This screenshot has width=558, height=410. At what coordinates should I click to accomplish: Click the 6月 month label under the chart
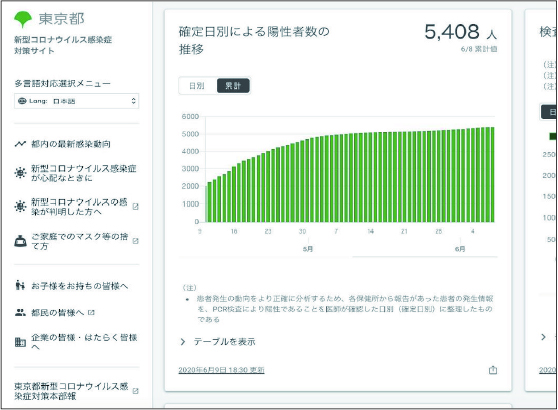[x=460, y=249]
